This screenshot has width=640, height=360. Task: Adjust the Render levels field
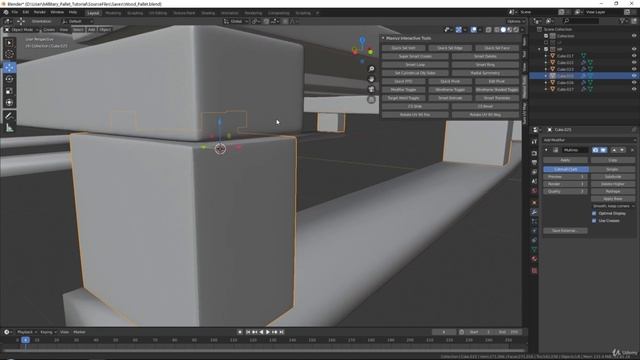565,184
